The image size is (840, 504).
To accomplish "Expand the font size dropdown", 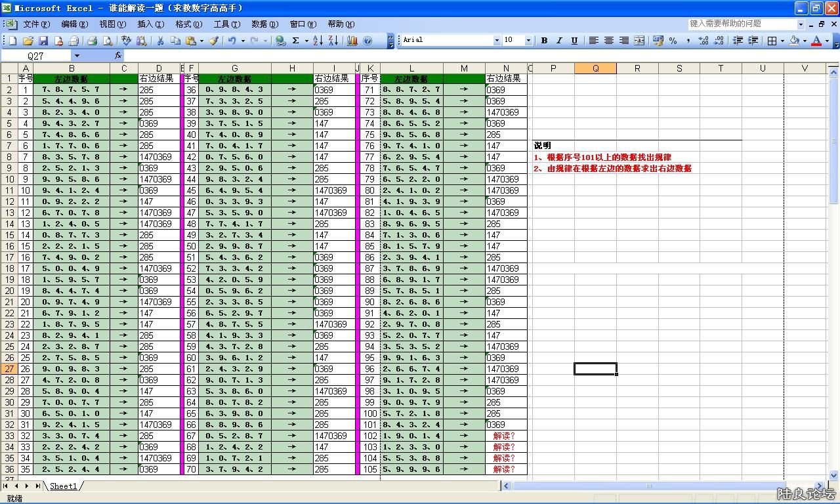I will tap(528, 41).
